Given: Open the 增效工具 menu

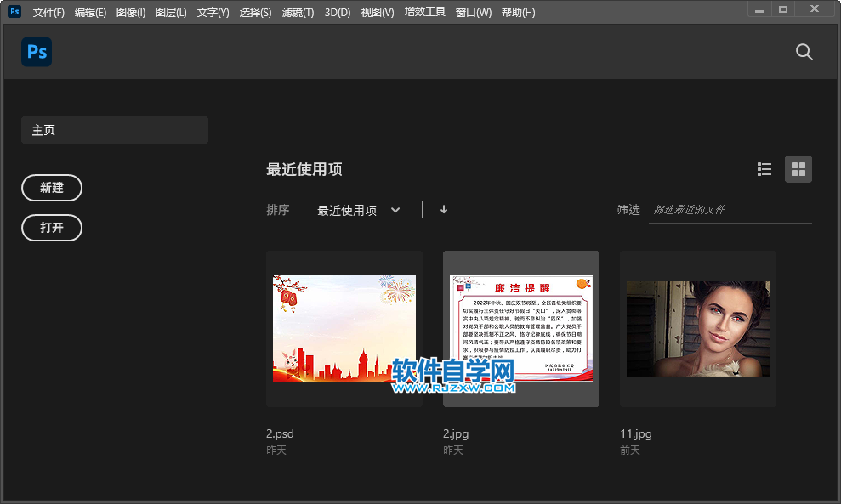Looking at the screenshot, I should tap(425, 12).
